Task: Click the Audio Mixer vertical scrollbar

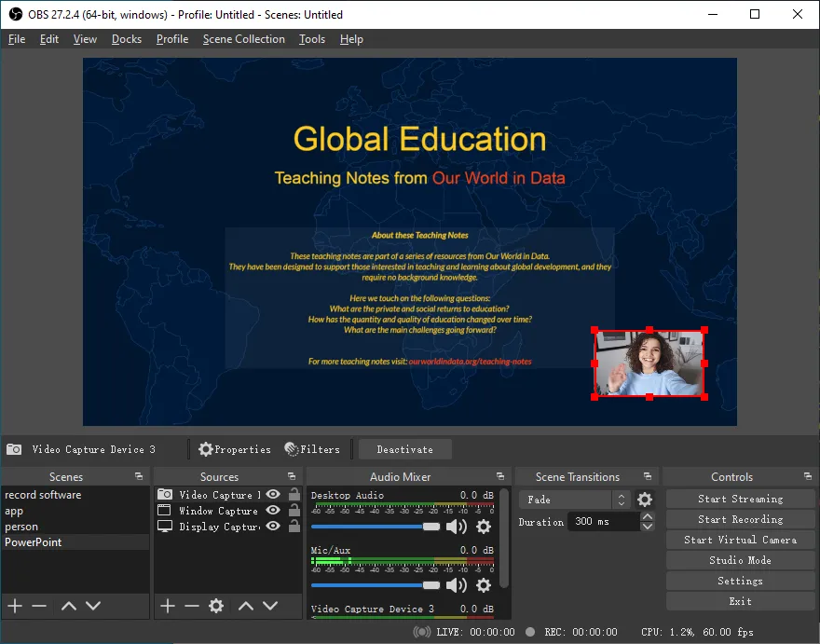Action: coord(504,538)
